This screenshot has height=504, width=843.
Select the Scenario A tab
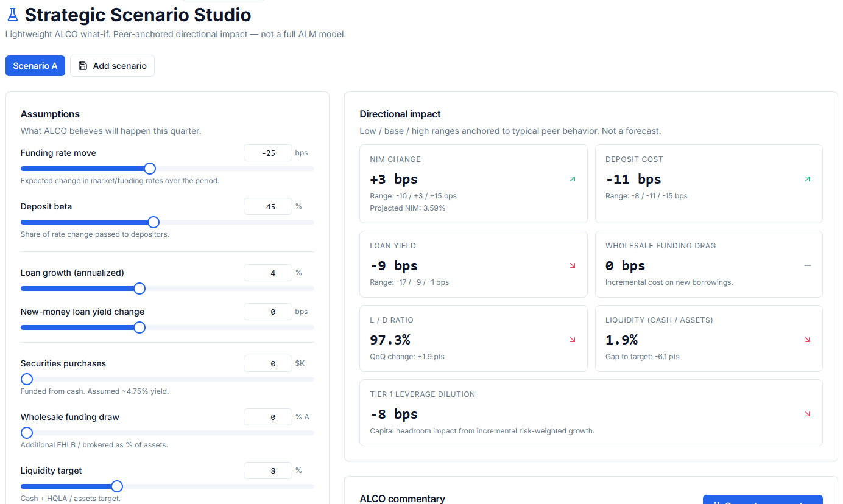tap(35, 66)
